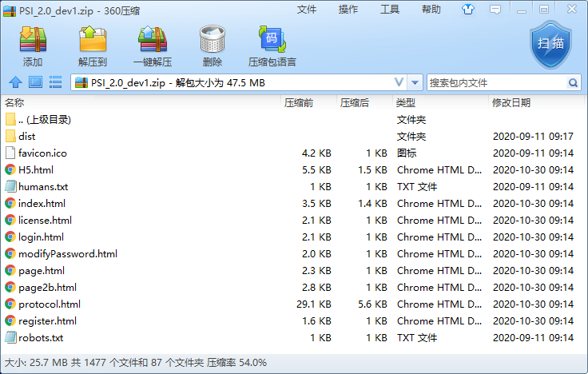Open the 操作 (Operations) menu
588x374 pixels.
point(348,10)
